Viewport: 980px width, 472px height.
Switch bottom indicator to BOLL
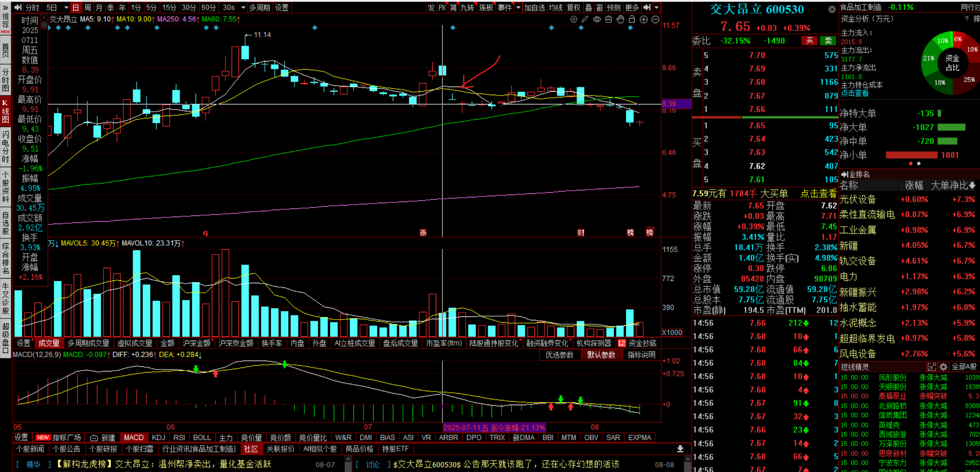click(202, 438)
